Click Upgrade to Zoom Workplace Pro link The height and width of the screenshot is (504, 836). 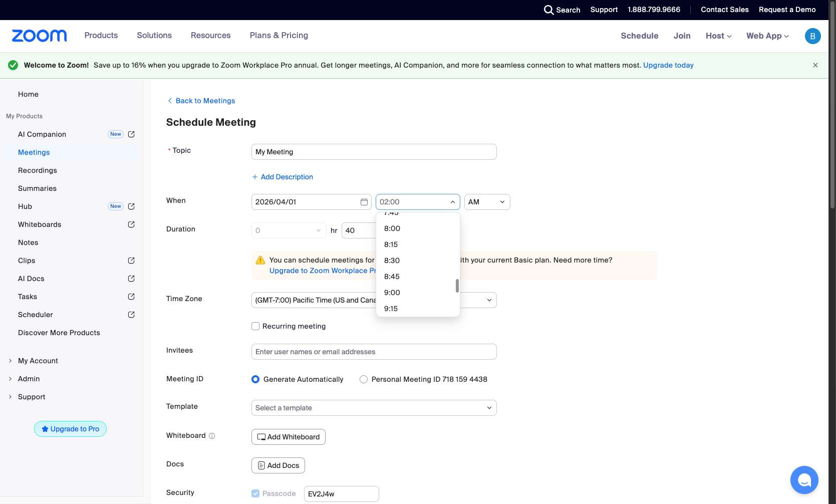click(x=323, y=271)
